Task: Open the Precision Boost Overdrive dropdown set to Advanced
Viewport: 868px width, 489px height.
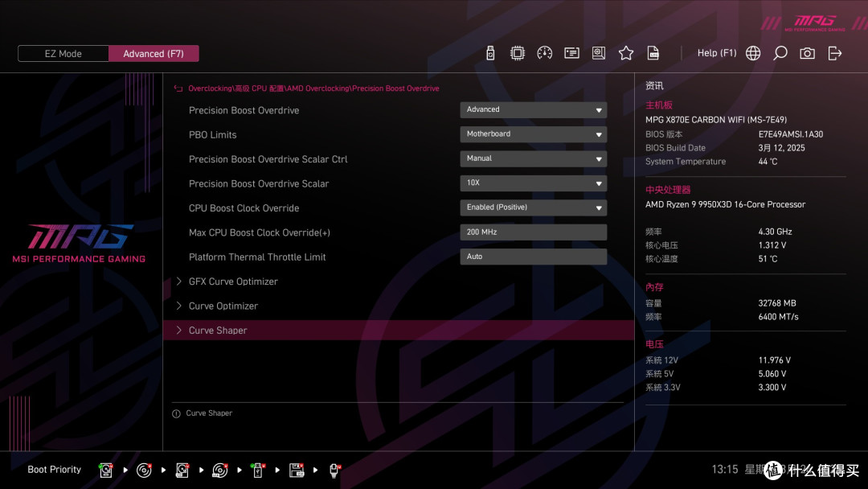Action: tap(533, 109)
